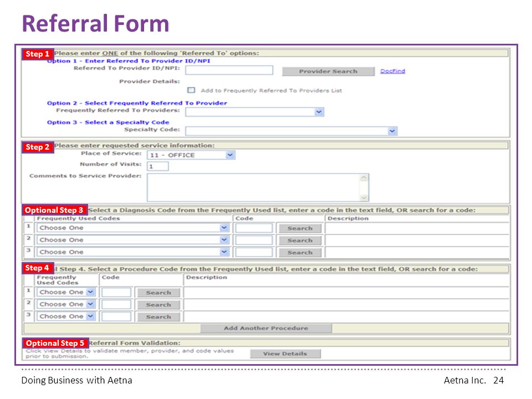Click the 'Referral Form Validation:' heading
Image resolution: width=532 pixels, height=399 pixels.
click(x=134, y=343)
